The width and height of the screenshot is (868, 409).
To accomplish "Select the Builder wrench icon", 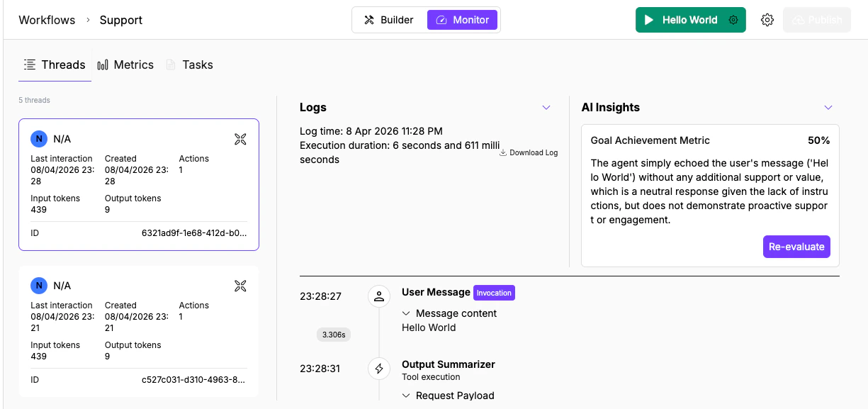I will 368,19.
